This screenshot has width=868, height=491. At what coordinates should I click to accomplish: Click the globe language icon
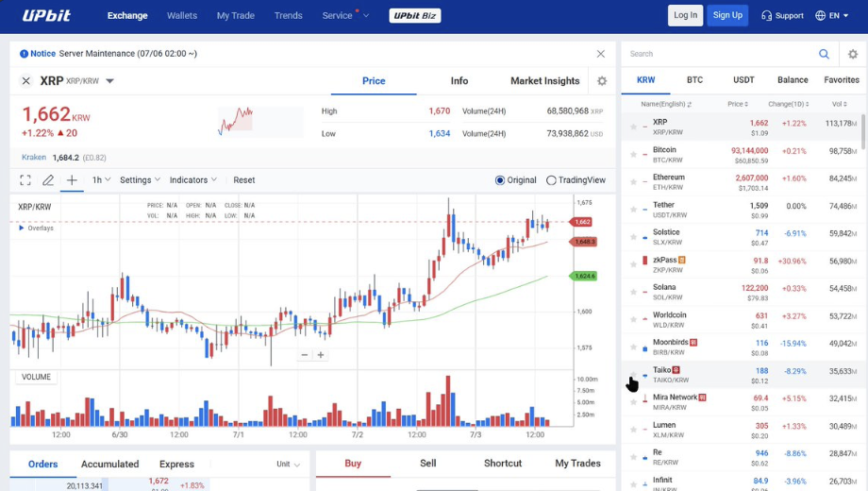pos(820,15)
